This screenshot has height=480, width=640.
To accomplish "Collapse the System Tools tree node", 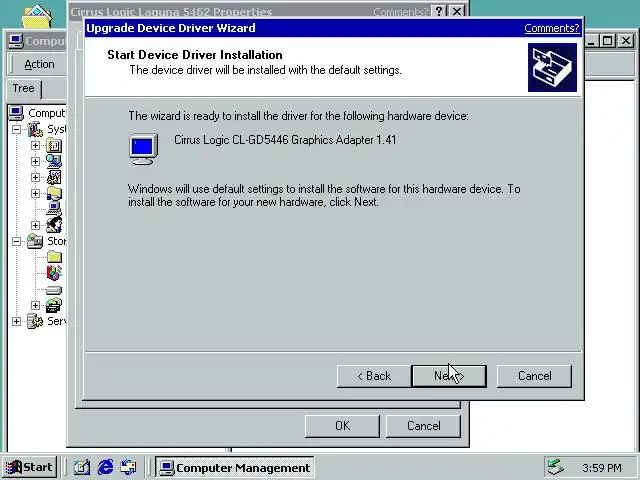I will click(x=16, y=130).
